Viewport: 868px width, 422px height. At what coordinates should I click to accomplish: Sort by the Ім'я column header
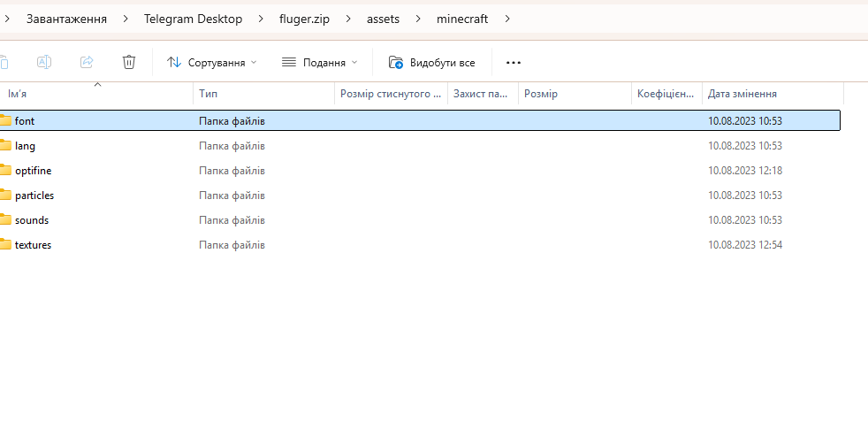coord(96,94)
